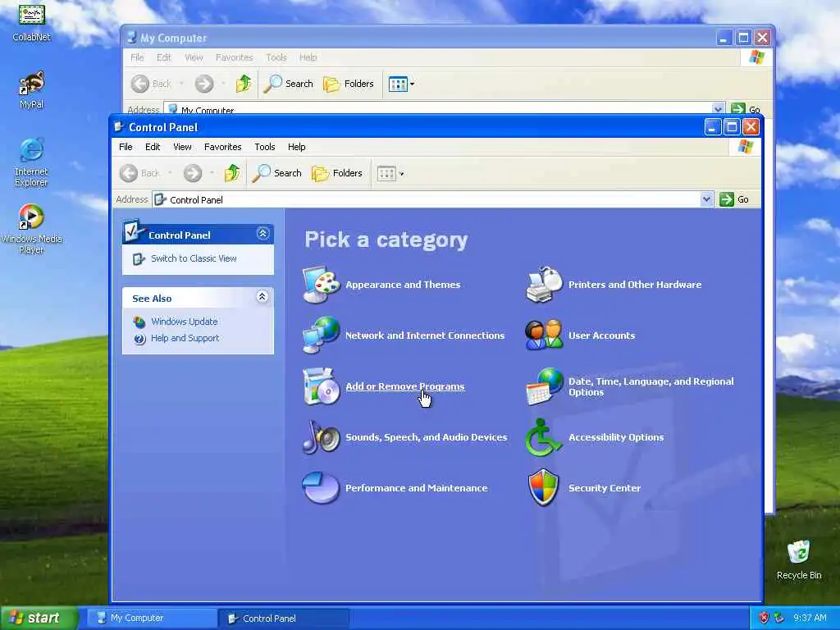
Task: Click the Go button in My Computer window
Action: pos(746,109)
